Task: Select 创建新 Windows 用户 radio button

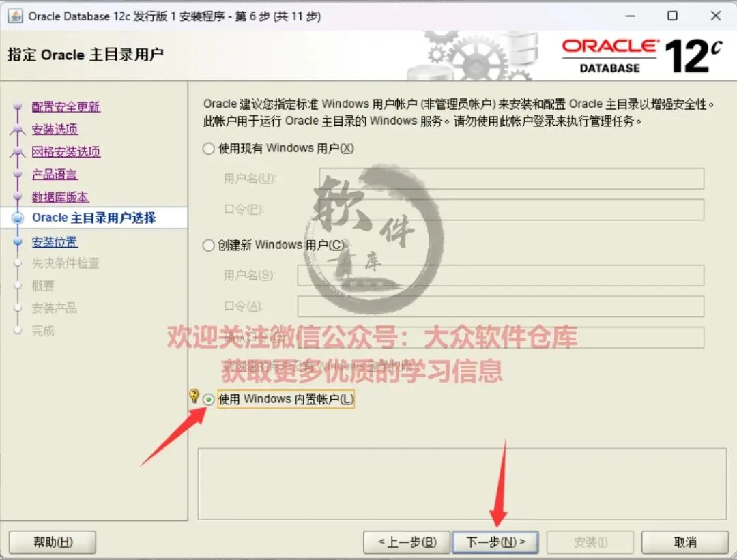Action: point(208,246)
